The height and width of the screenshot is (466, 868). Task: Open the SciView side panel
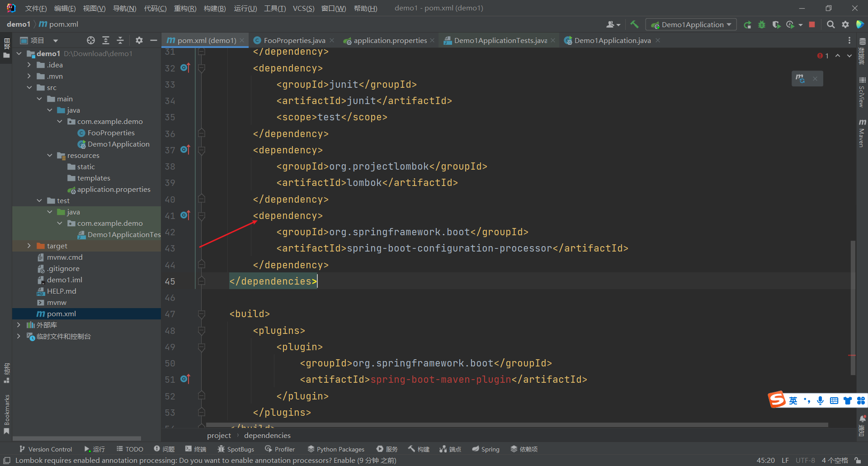click(x=862, y=92)
